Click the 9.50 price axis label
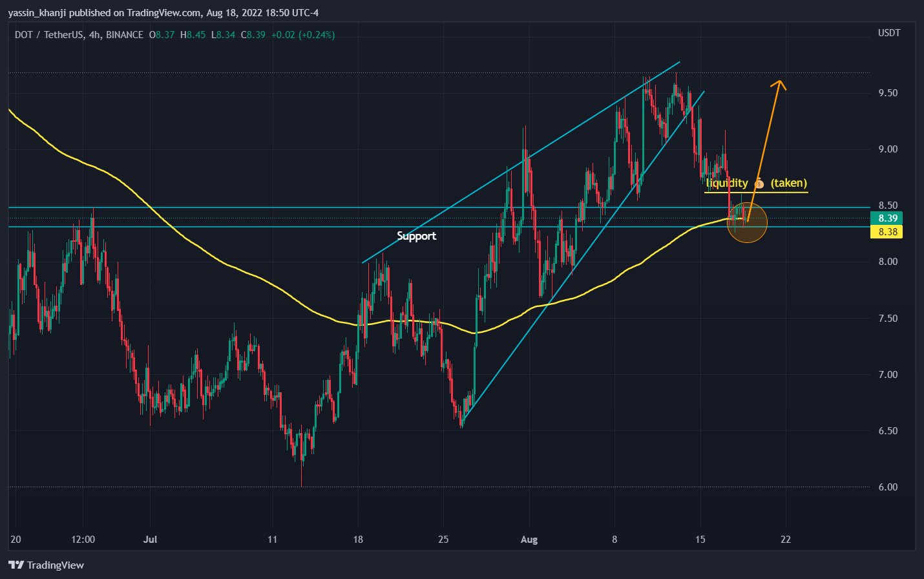 point(888,93)
